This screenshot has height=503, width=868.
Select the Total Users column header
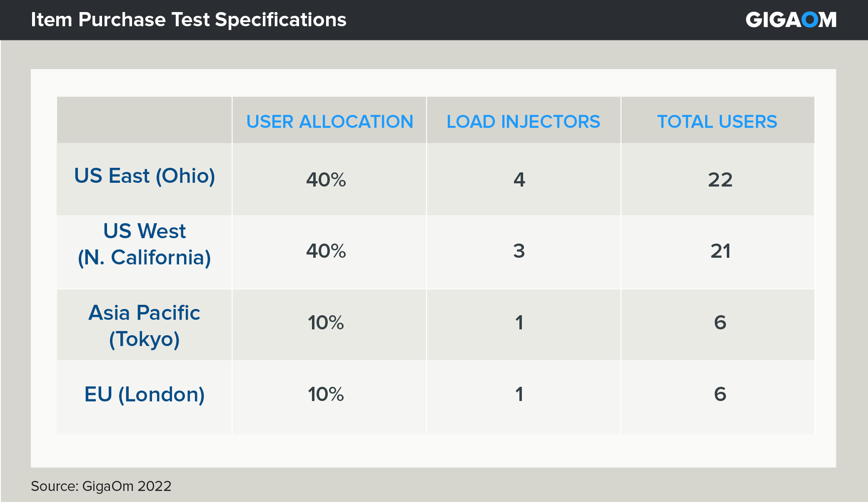(717, 122)
